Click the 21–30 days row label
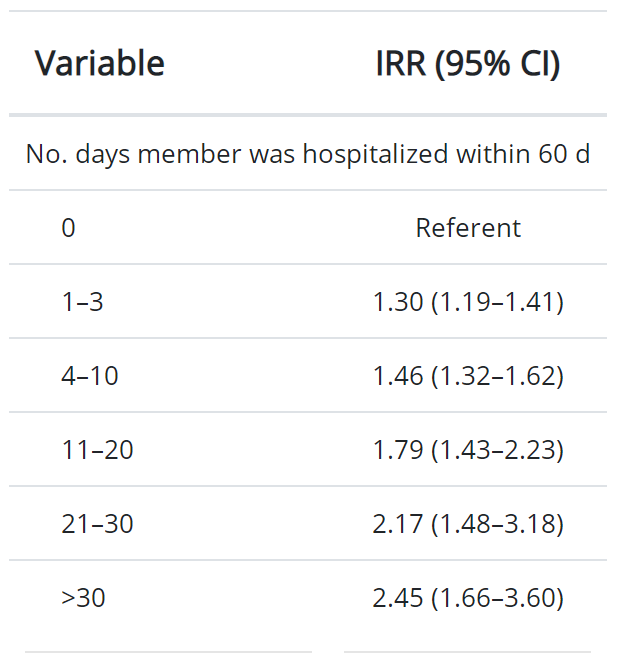619x669 pixels. [97, 524]
